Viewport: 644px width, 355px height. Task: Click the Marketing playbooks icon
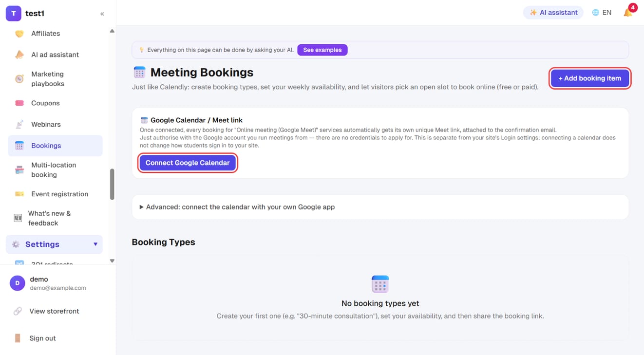pyautogui.click(x=19, y=79)
